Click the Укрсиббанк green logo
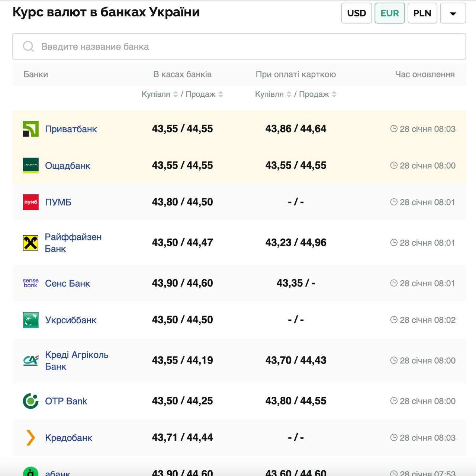Image resolution: width=476 pixels, height=476 pixels. [x=30, y=320]
